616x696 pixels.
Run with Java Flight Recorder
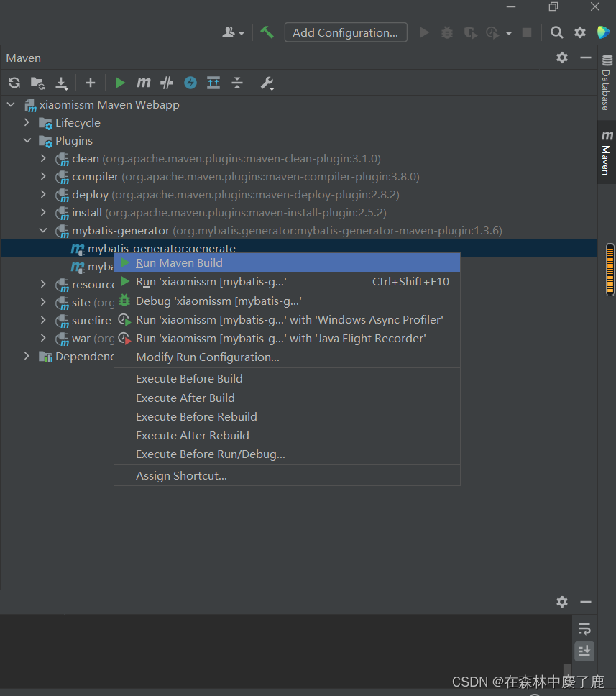(287, 338)
